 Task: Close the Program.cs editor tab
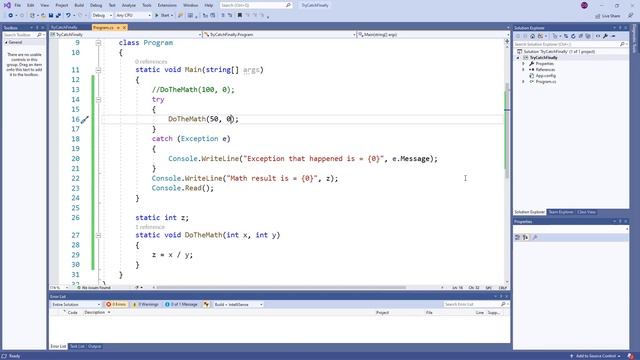[124, 28]
